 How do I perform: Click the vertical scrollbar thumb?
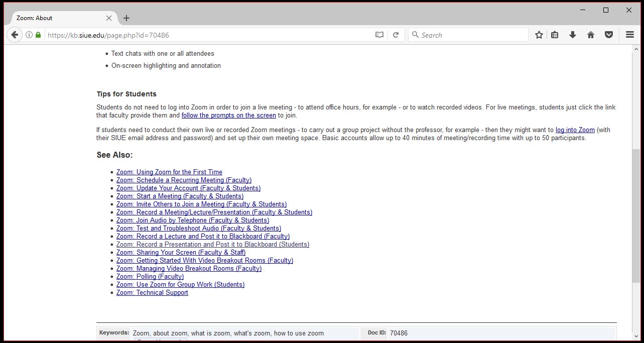(x=636, y=216)
